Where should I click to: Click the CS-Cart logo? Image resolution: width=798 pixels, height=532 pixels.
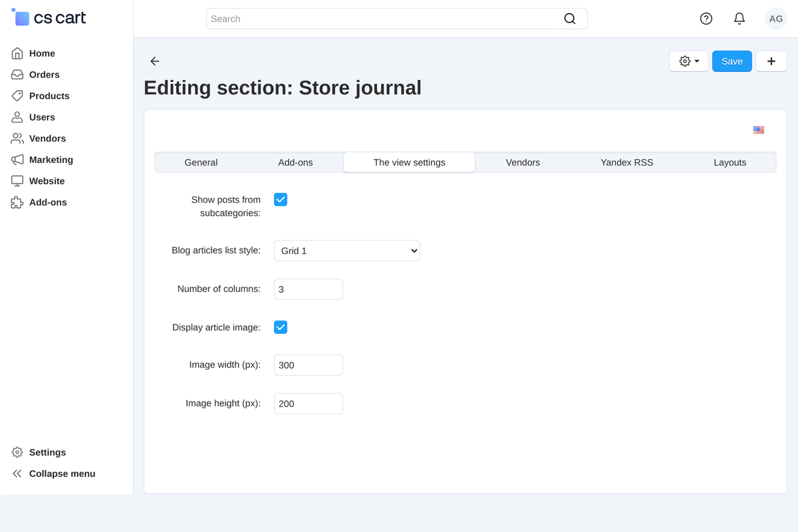(49, 18)
